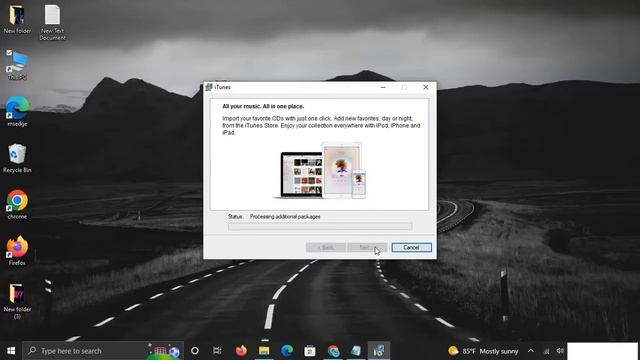Click the iTunes installer title bar icon
The width and height of the screenshot is (640, 360).
(x=209, y=87)
